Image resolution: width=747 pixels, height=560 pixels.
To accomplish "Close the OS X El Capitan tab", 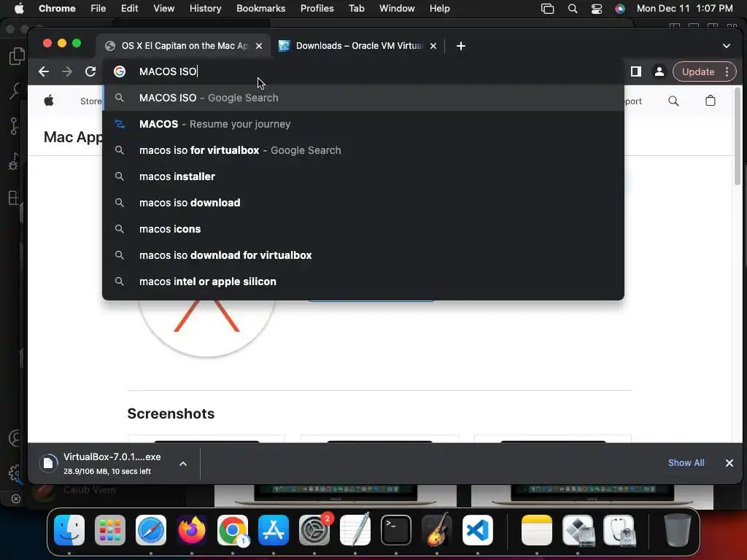I will pos(259,46).
